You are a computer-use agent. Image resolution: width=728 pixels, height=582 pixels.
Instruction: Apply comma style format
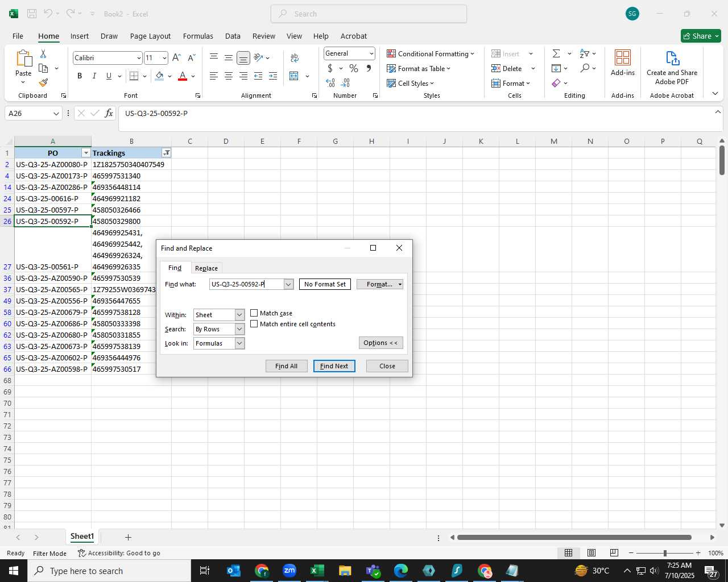click(369, 68)
